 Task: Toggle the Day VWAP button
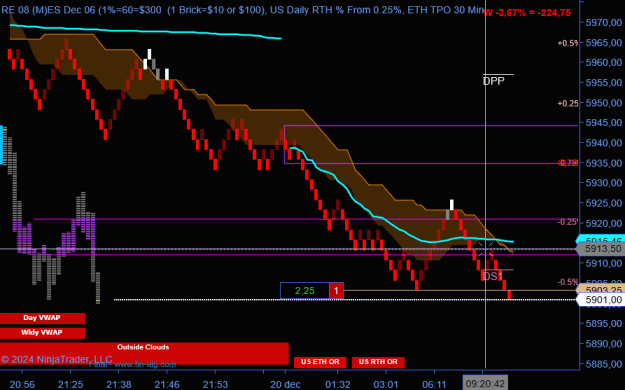pyautogui.click(x=42, y=318)
